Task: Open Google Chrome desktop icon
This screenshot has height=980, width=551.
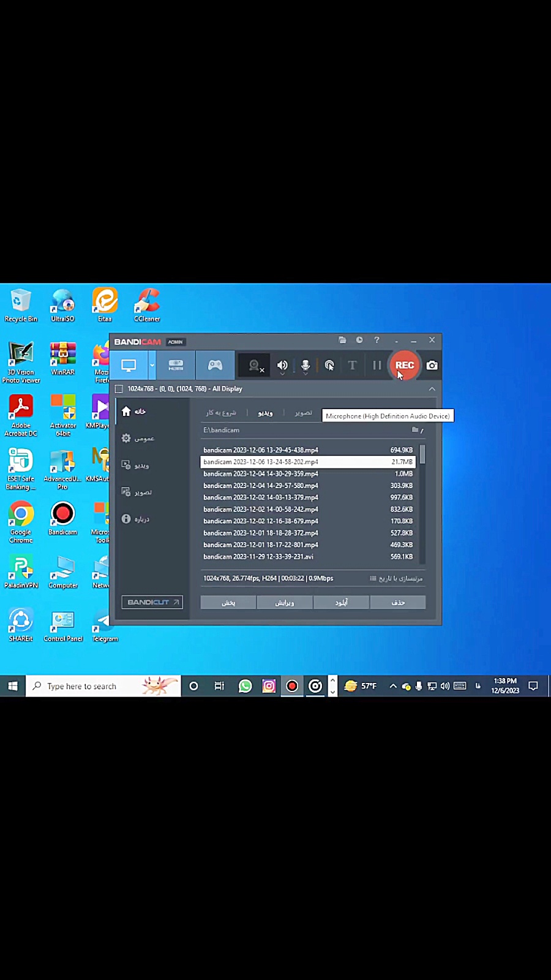Action: (21, 522)
